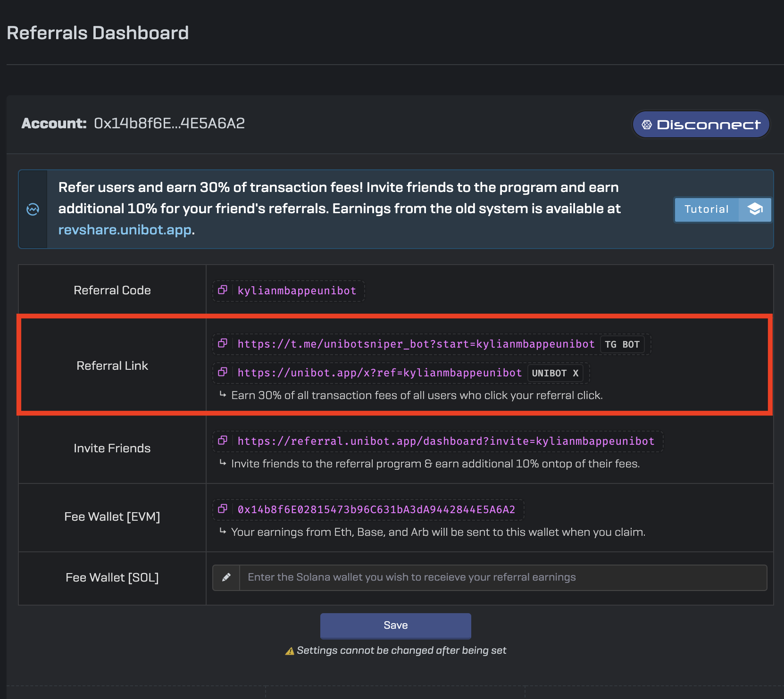
Task: Copy the Invite Friends dashboard link
Action: pyautogui.click(x=223, y=441)
